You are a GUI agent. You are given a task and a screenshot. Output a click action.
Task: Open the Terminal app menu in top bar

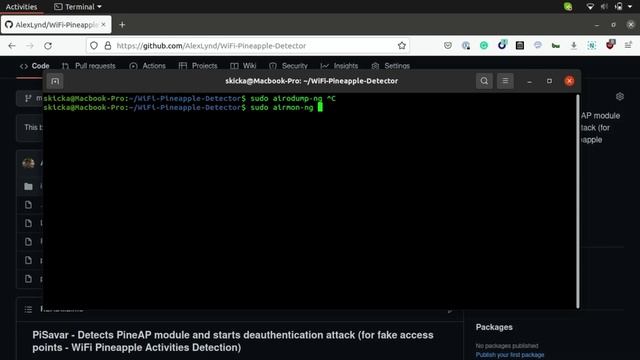(x=78, y=7)
